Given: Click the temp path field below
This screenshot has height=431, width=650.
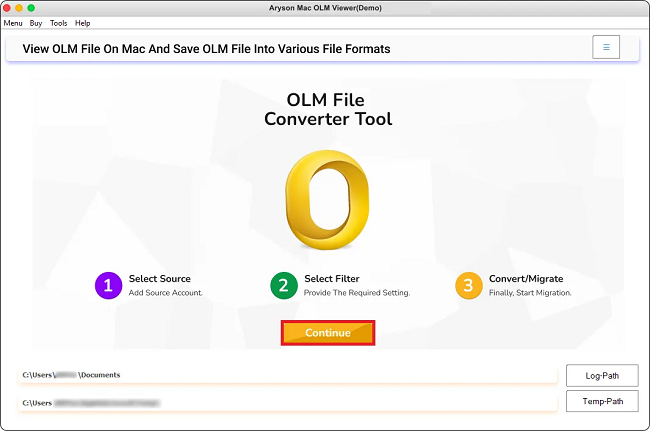Looking at the screenshot, I should coord(288,403).
